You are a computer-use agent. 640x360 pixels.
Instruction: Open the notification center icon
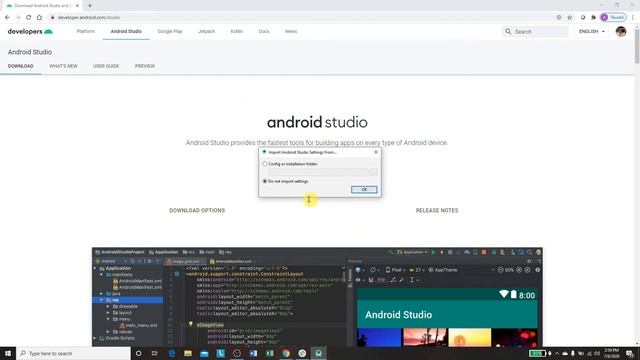tap(630, 353)
